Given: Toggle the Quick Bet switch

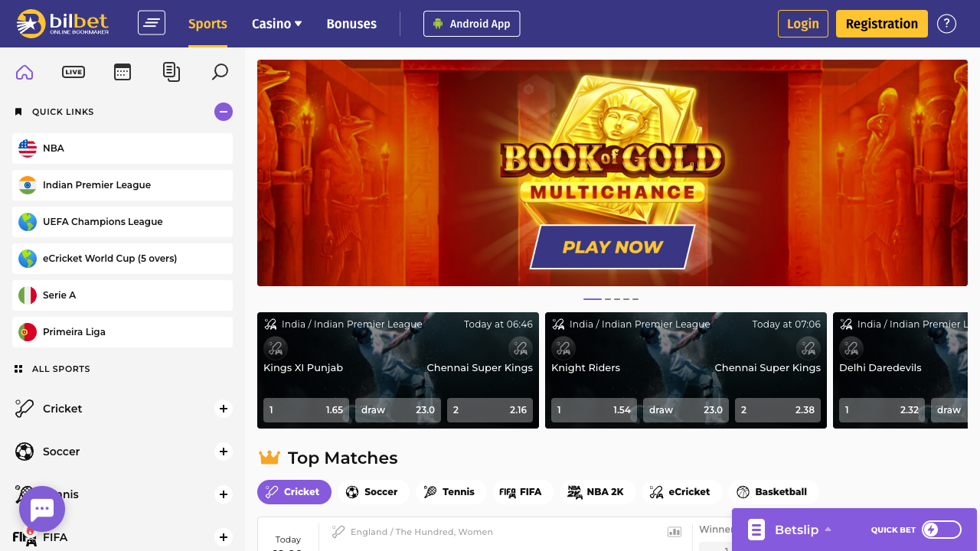Looking at the screenshot, I should [942, 530].
